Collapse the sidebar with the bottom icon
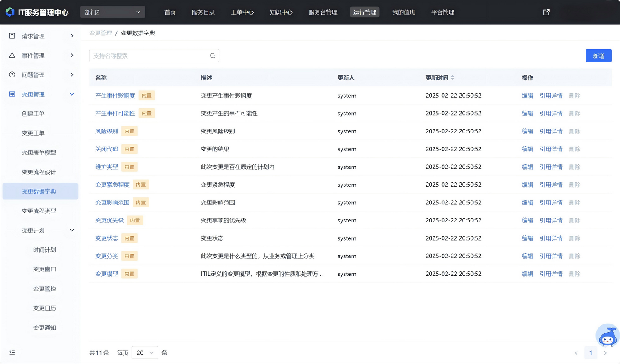The image size is (620, 364). (x=12, y=352)
